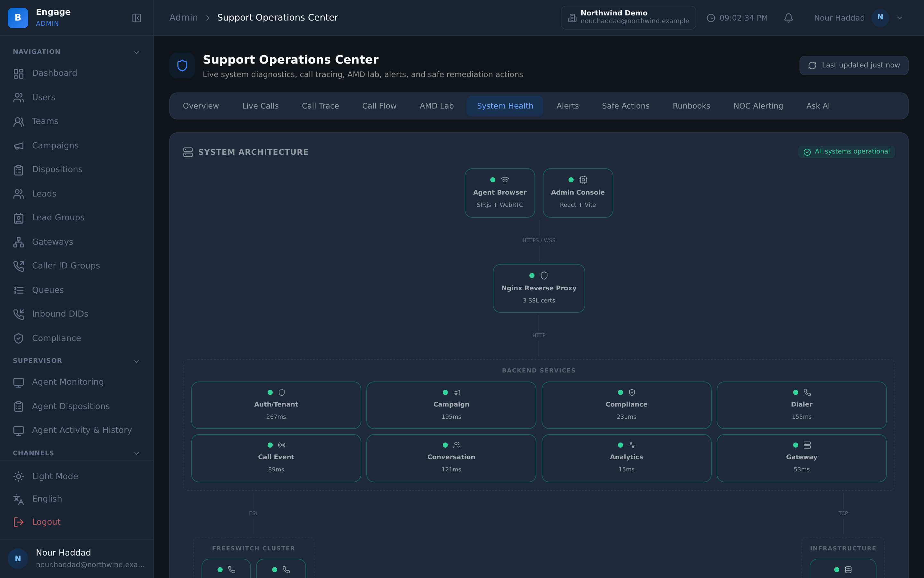Click the blue B Engage logo
The height and width of the screenshot is (578, 924).
pyautogui.click(x=18, y=18)
